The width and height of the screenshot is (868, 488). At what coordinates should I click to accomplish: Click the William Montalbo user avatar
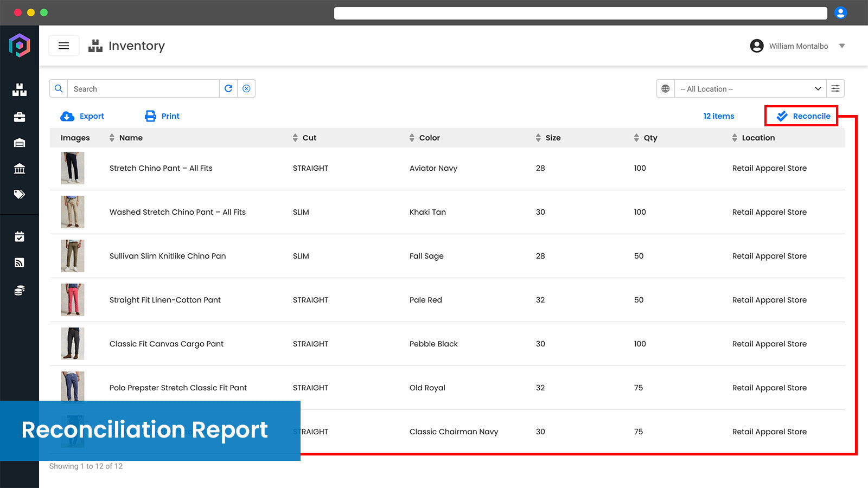757,46
